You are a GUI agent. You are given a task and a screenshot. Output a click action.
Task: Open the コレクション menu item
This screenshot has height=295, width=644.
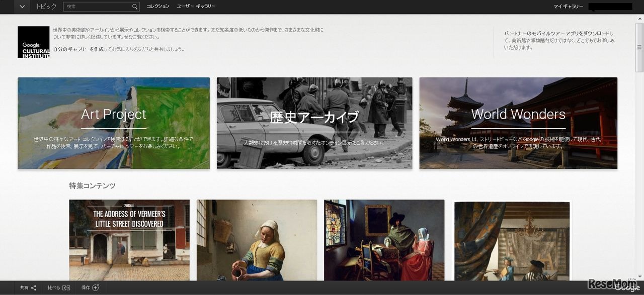click(158, 7)
